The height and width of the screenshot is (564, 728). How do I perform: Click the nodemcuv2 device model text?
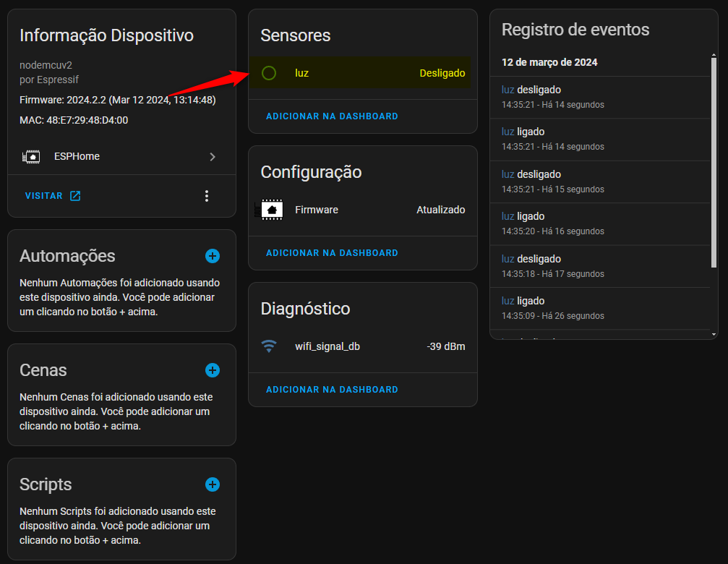[46, 65]
